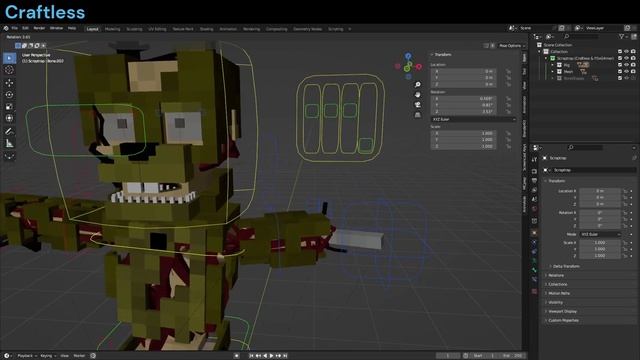Toggle lock on sidebar Rotation Z
This screenshot has width=640, height=360.
508,111
